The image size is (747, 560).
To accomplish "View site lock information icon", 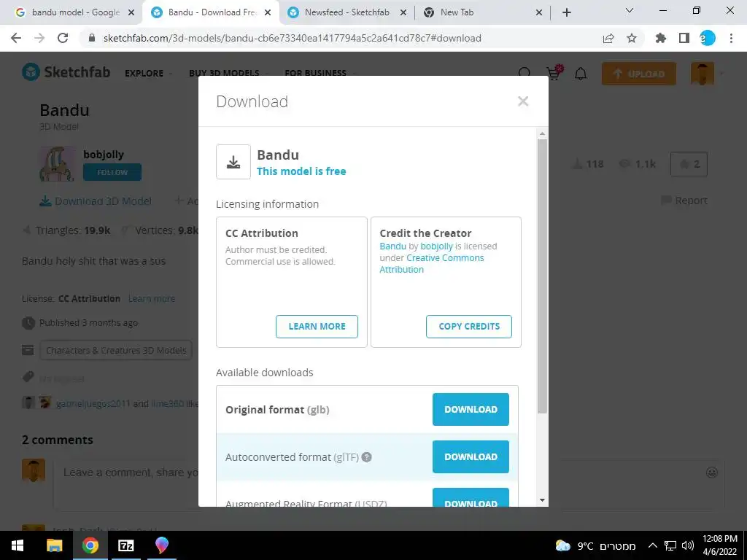I will click(92, 38).
